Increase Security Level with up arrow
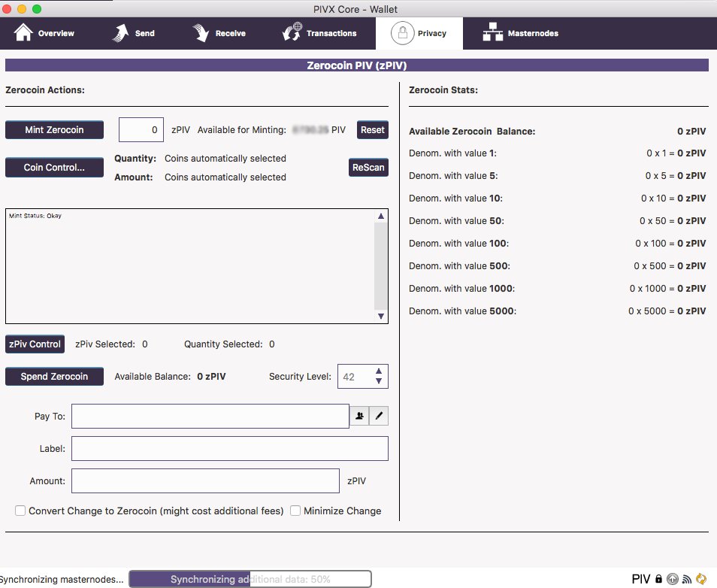The height and width of the screenshot is (588, 717). tap(379, 371)
